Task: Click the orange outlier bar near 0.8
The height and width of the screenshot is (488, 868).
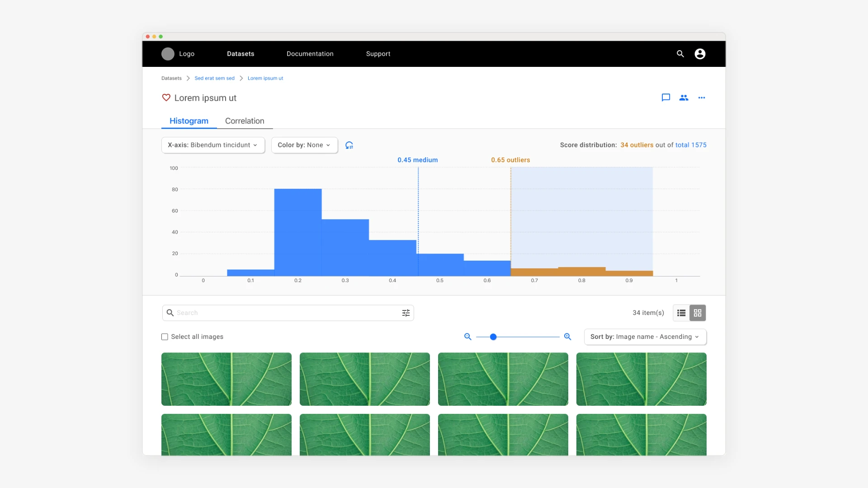Action: (x=581, y=272)
